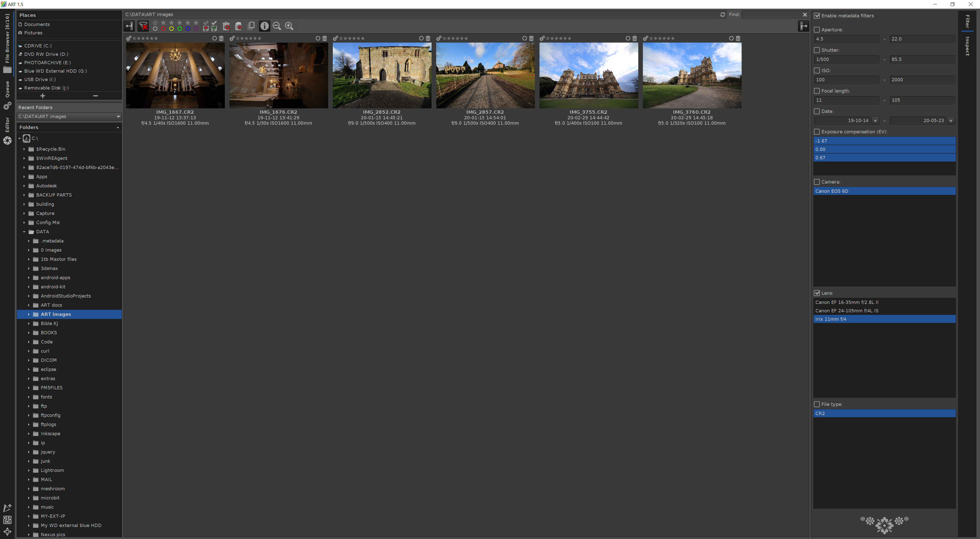
Task: Click the show trash contents icon
Action: pyautogui.click(x=226, y=26)
